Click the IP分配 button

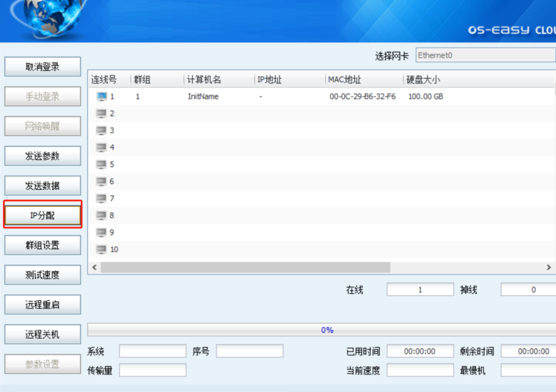click(42, 215)
